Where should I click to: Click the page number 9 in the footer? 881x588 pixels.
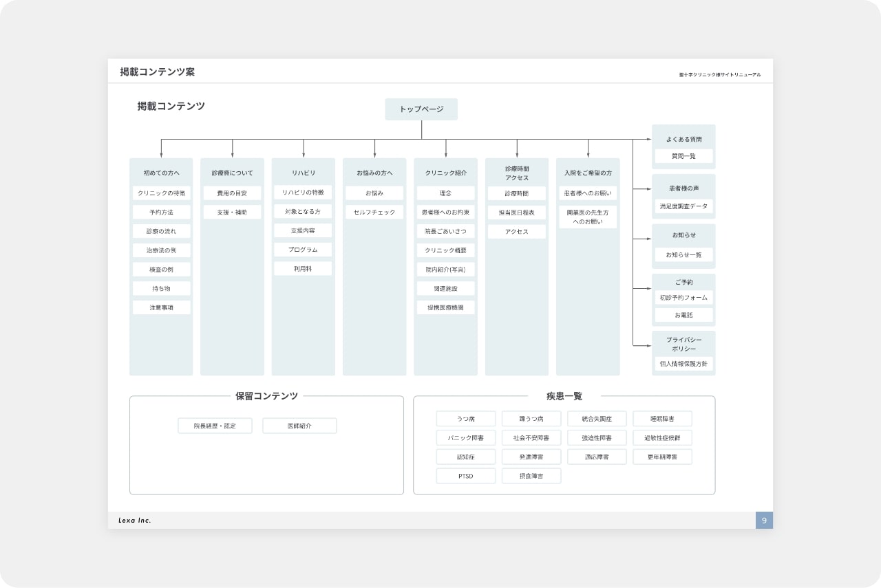click(x=763, y=521)
